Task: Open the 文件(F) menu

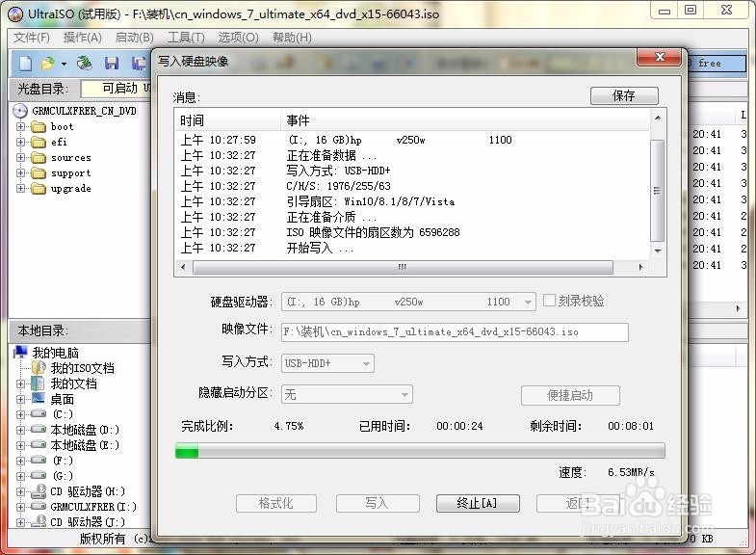Action: 32,38
